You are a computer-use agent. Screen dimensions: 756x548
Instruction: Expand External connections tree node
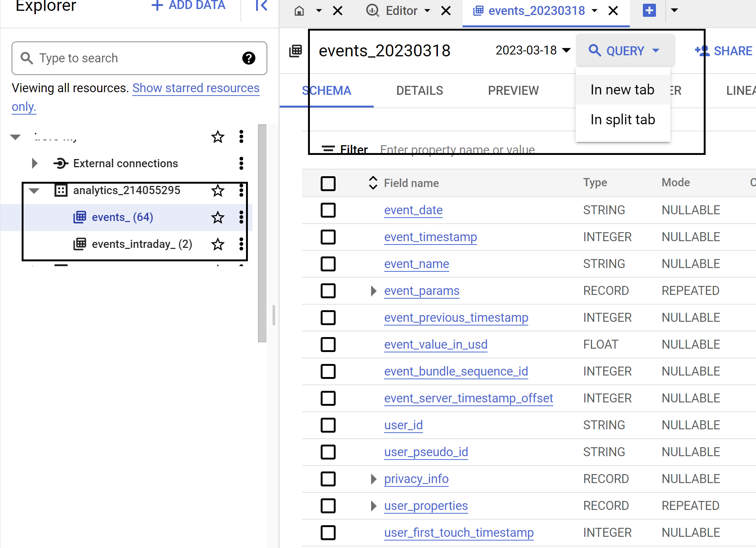click(x=35, y=164)
